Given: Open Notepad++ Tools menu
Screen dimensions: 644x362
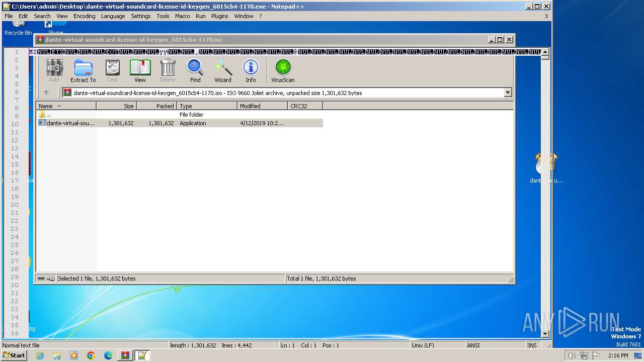Looking at the screenshot, I should tap(163, 16).
